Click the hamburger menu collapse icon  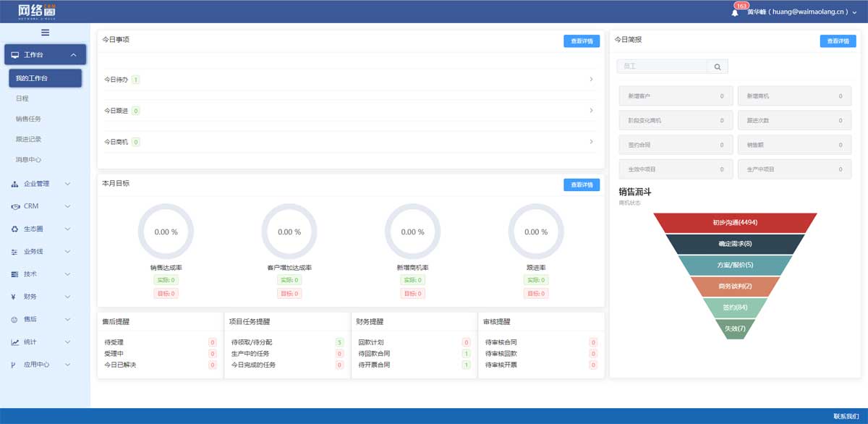(x=45, y=33)
